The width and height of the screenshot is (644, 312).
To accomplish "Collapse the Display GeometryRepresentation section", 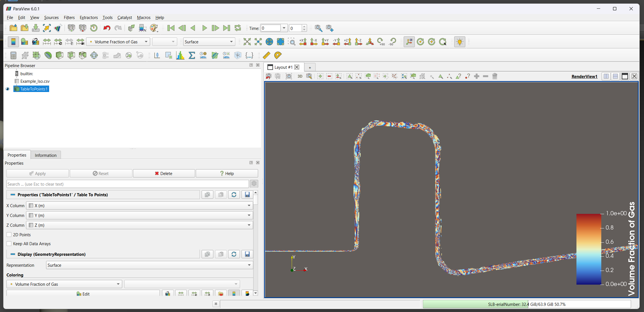I will click(x=13, y=254).
